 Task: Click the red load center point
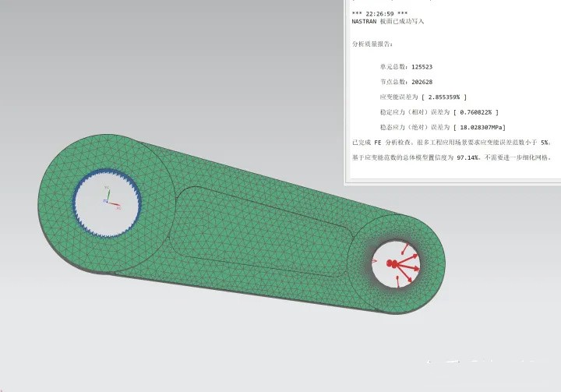[x=390, y=264]
